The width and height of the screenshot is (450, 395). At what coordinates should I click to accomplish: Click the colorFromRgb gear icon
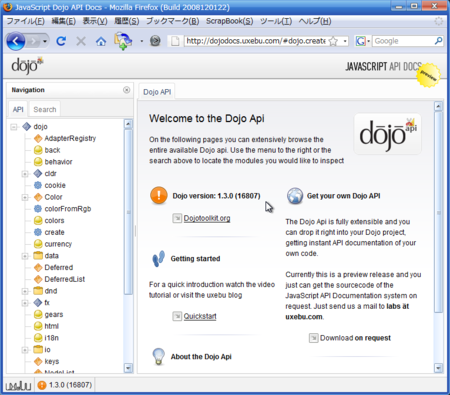pos(38,209)
